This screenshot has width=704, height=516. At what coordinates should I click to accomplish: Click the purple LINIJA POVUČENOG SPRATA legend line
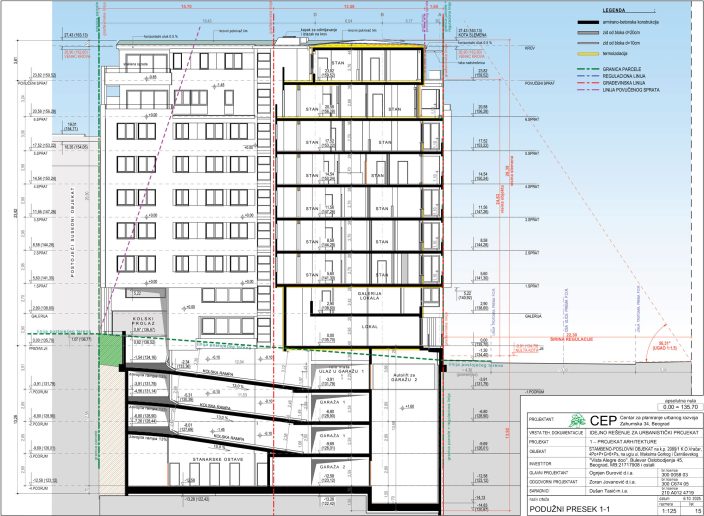[x=590, y=91]
